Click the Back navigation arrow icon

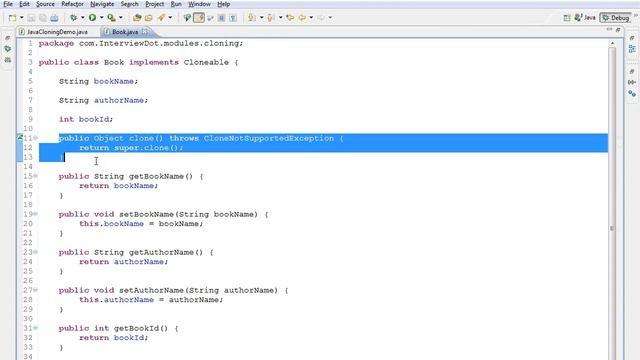coord(302,18)
